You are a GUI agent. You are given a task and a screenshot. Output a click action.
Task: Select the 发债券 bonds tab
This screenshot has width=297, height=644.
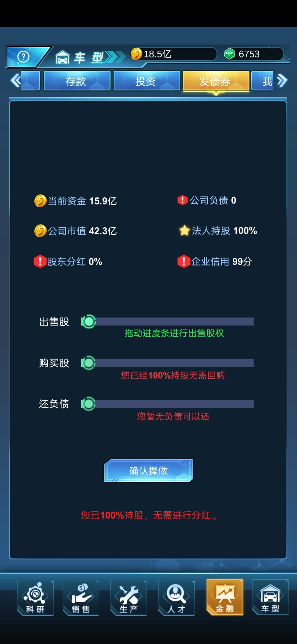coord(216,81)
